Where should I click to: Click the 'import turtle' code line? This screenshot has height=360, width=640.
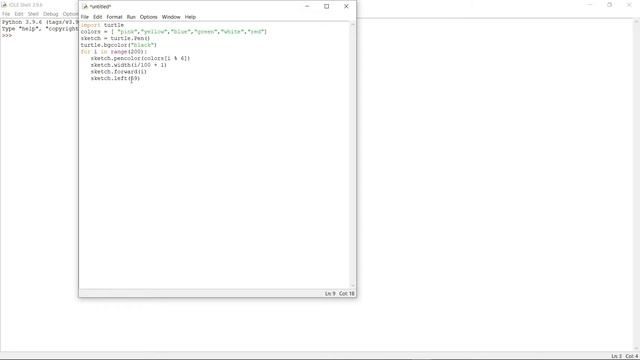(102, 25)
